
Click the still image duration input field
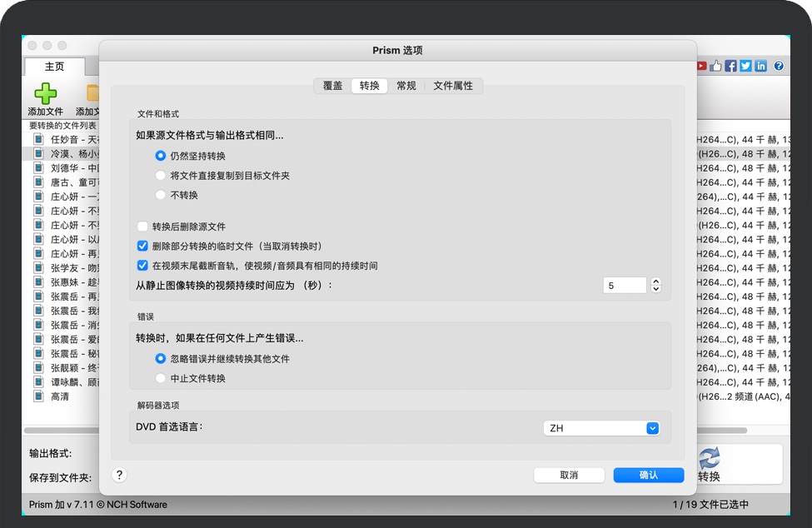[625, 286]
